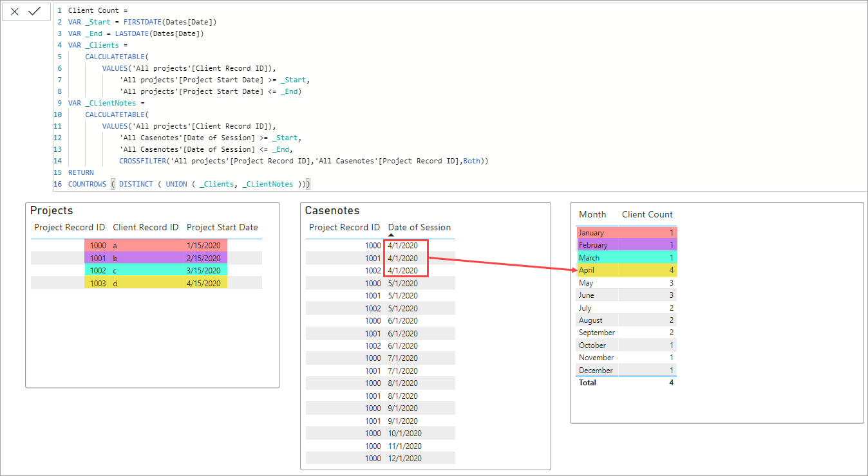Click the Projects visual title

pyautogui.click(x=52, y=210)
